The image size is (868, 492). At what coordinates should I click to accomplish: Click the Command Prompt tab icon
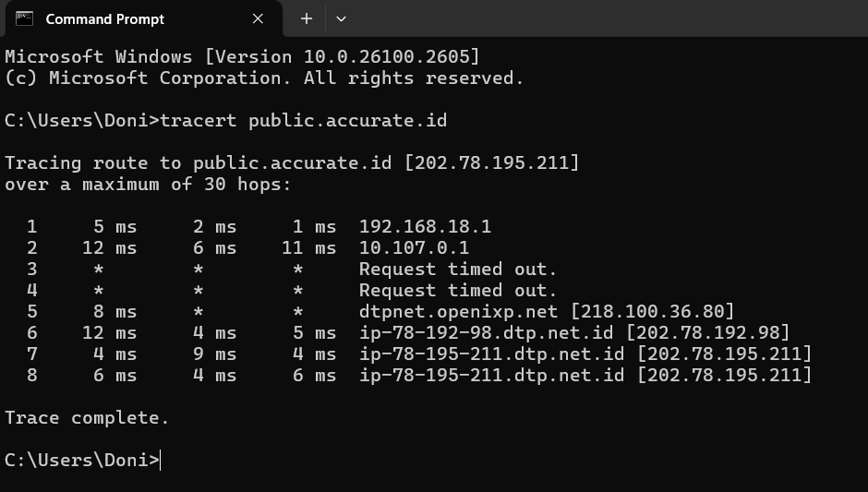coord(25,18)
